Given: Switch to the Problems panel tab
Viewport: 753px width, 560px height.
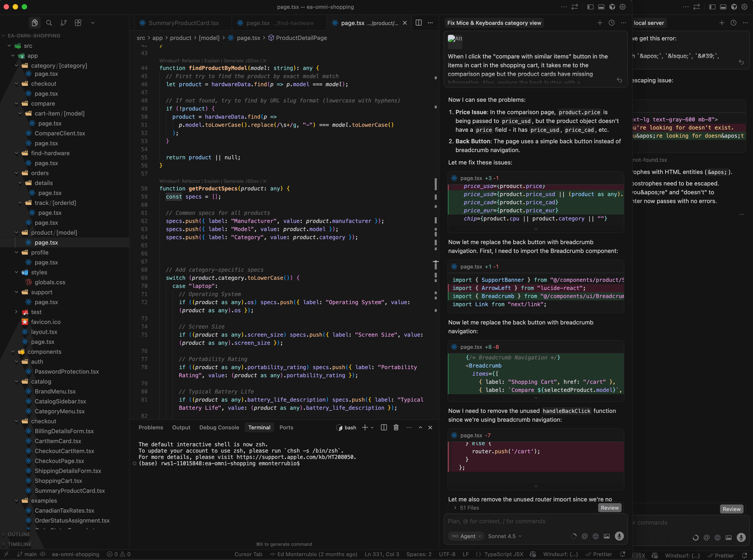Looking at the screenshot, I should (x=151, y=428).
